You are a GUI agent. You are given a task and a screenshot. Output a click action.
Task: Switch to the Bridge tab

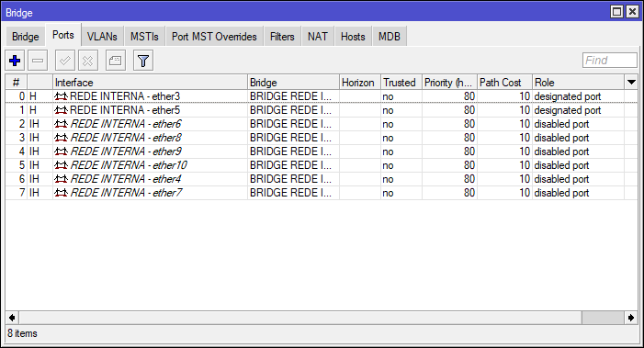(26, 37)
